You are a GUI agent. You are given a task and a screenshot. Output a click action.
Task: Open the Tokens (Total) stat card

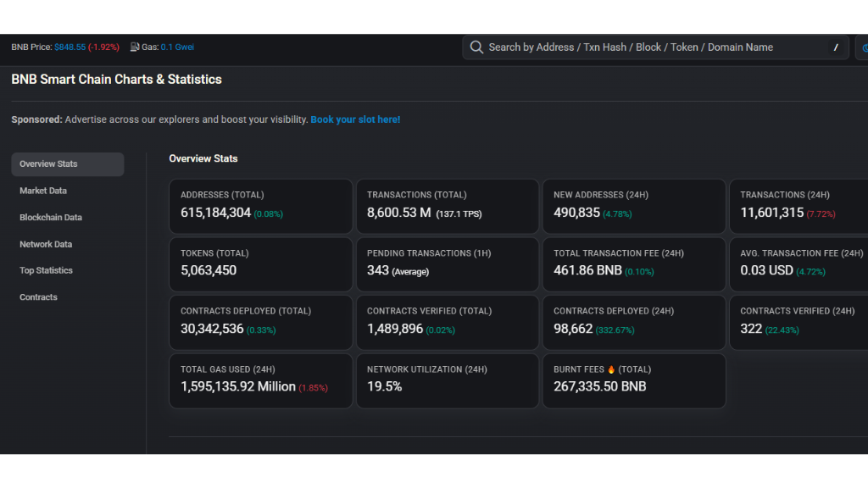261,264
